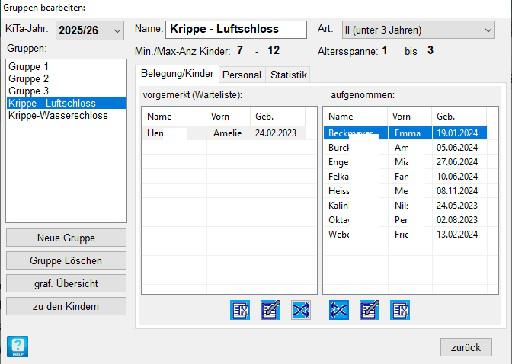Switch to the Personal tab
This screenshot has width=512, height=364.
242,74
